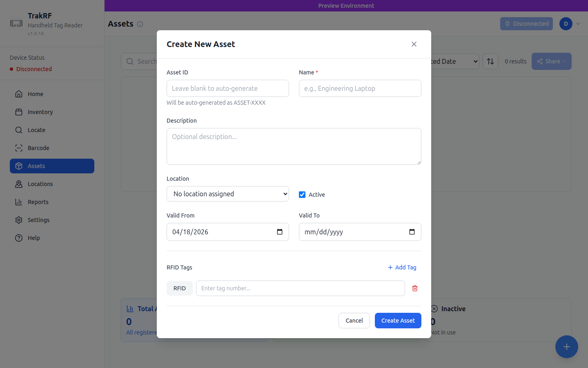Select the Home icon in the sidebar
Viewport: 588px width, 368px height.
click(x=19, y=94)
